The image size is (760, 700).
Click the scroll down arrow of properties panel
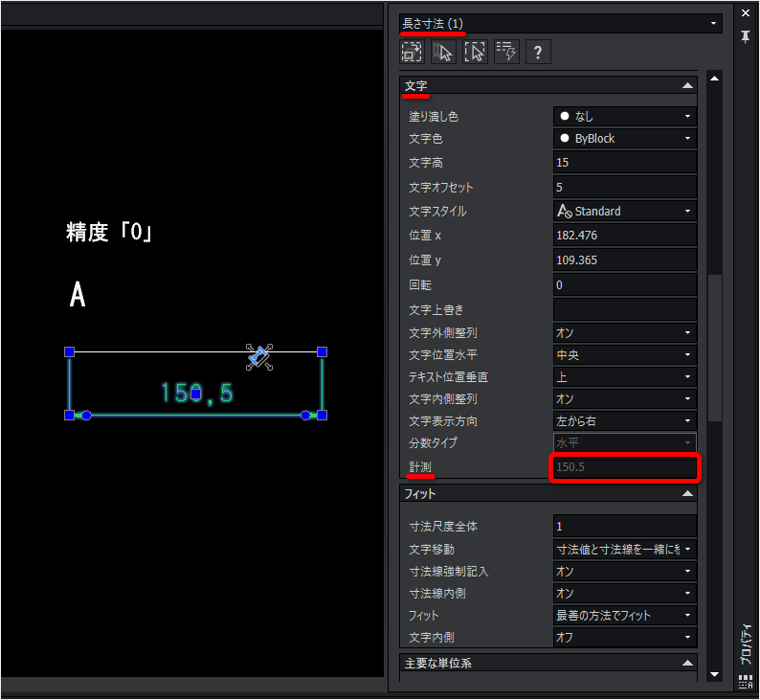(714, 674)
